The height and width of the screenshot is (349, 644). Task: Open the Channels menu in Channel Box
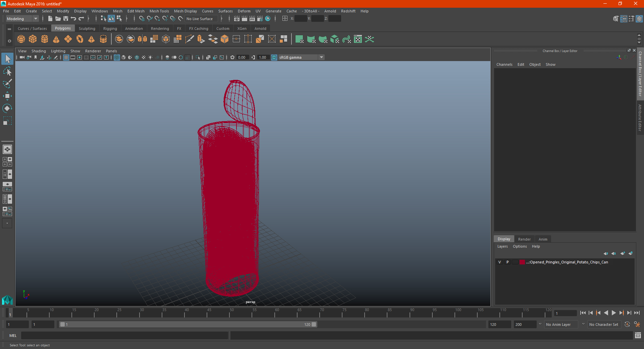click(504, 64)
